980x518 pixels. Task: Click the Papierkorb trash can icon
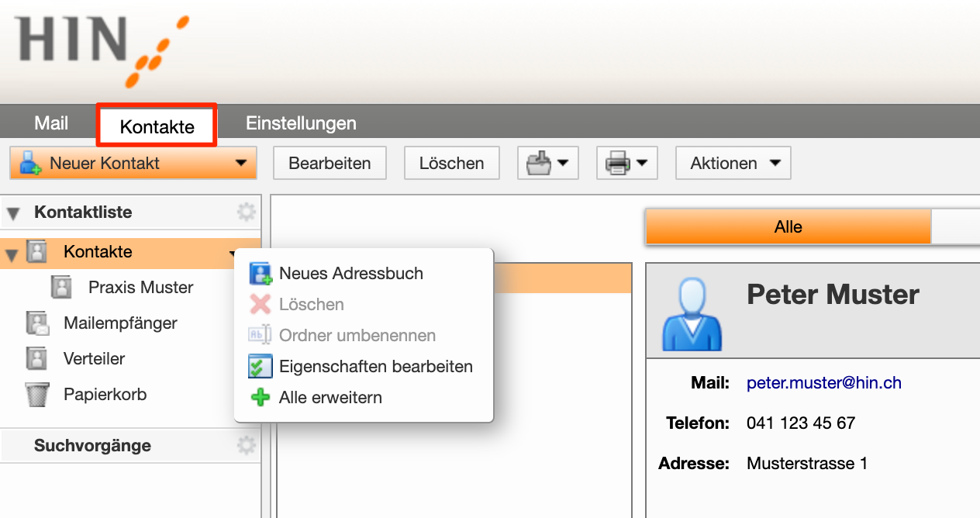37,395
